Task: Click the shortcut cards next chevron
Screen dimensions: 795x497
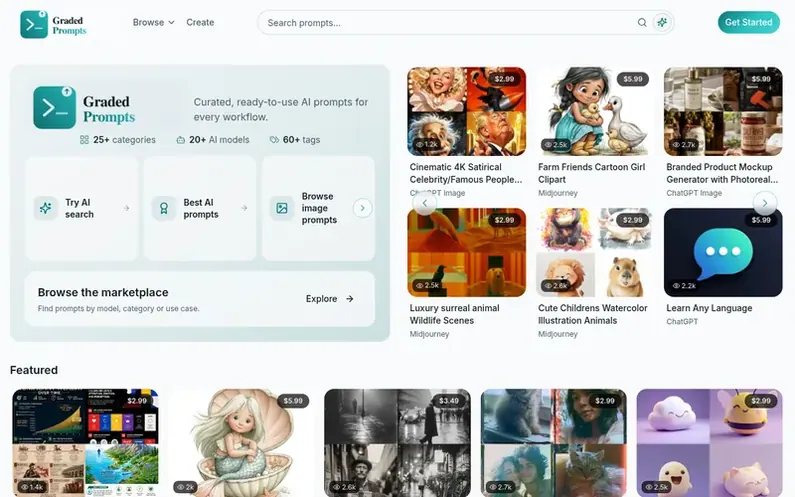Action: 363,208
